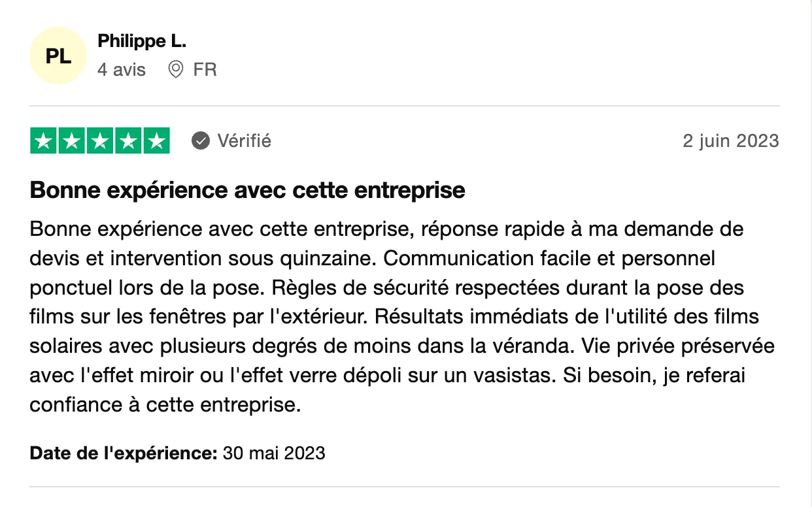
Task: Click the review date "2 juin 2023"
Action: [x=730, y=140]
